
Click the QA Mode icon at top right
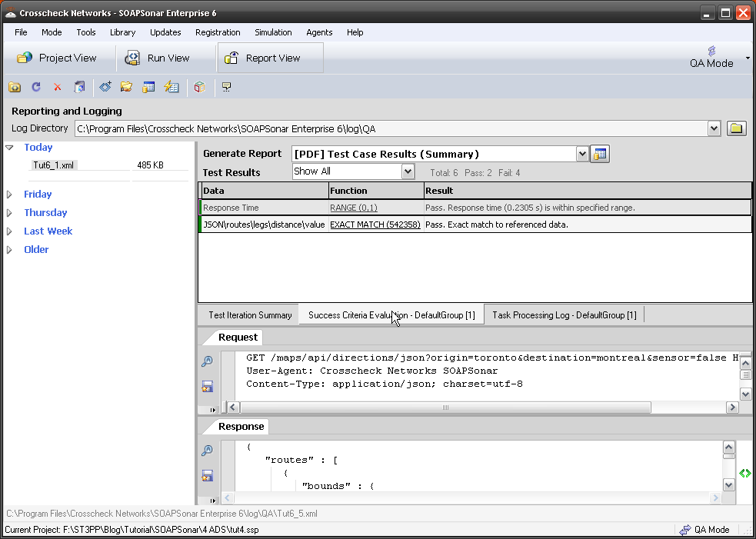pyautogui.click(x=711, y=51)
